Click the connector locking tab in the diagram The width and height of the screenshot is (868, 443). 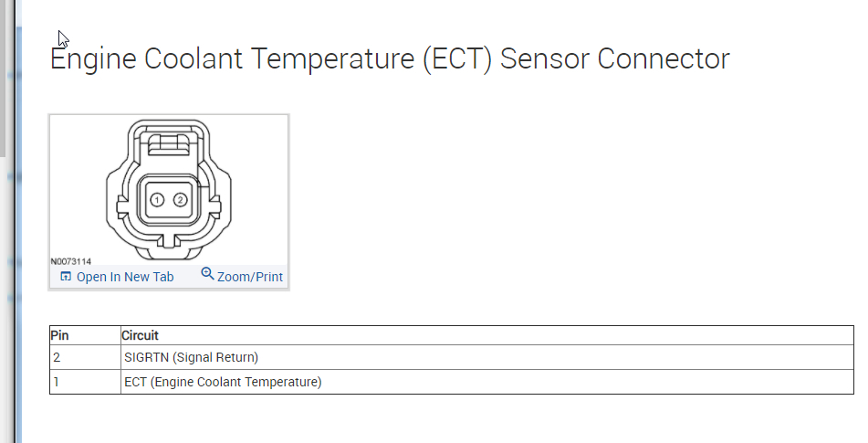[x=168, y=142]
